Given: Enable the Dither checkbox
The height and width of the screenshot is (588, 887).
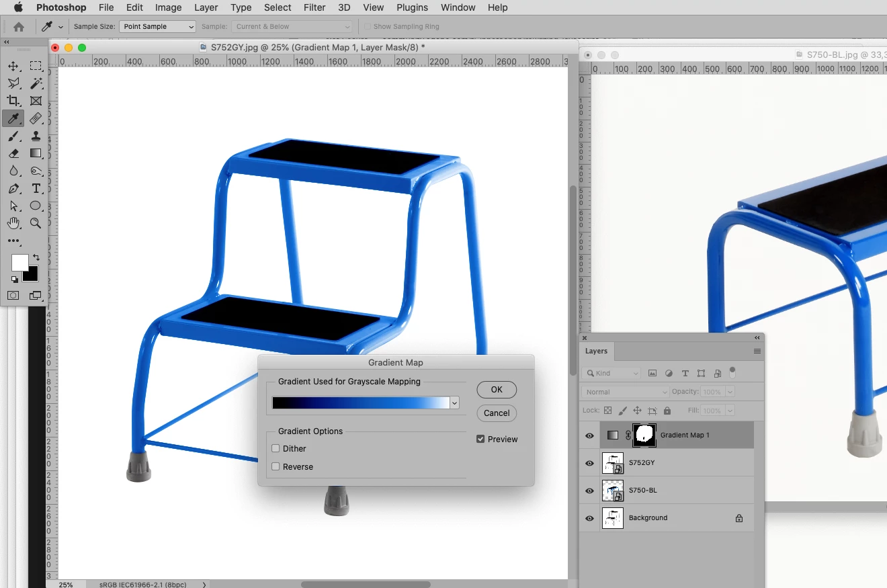Looking at the screenshot, I should (276, 449).
